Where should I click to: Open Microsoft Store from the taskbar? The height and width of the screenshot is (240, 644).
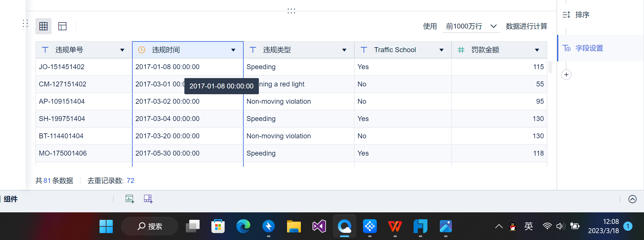pyautogui.click(x=218, y=226)
